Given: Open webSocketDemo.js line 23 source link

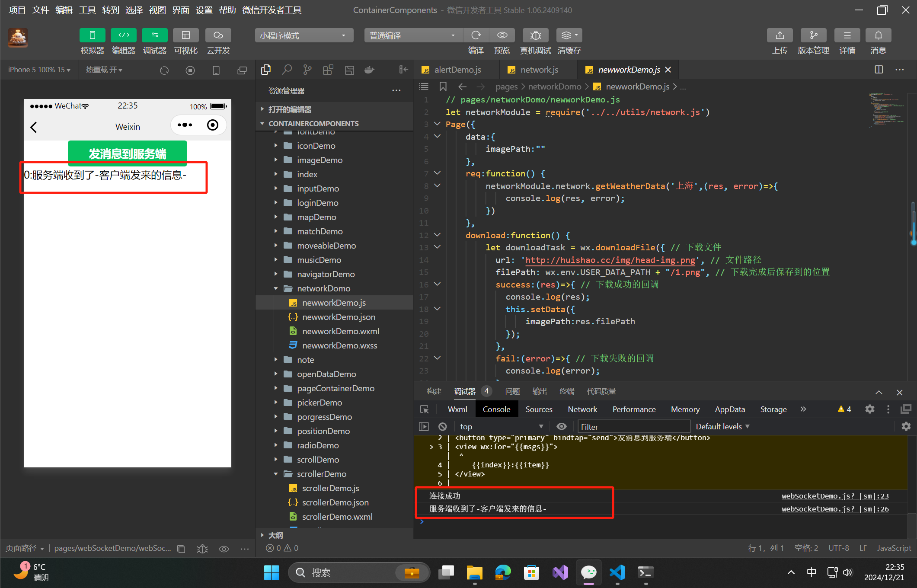Looking at the screenshot, I should pos(835,496).
